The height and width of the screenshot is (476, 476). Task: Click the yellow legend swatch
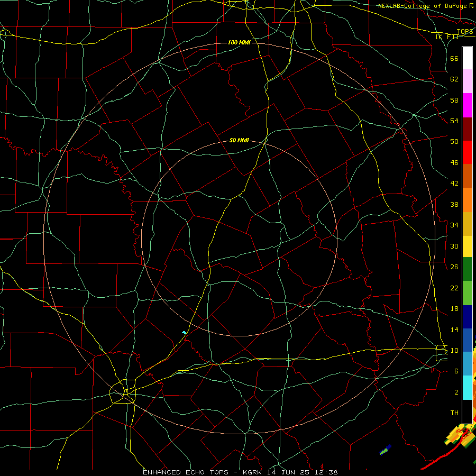467,246
